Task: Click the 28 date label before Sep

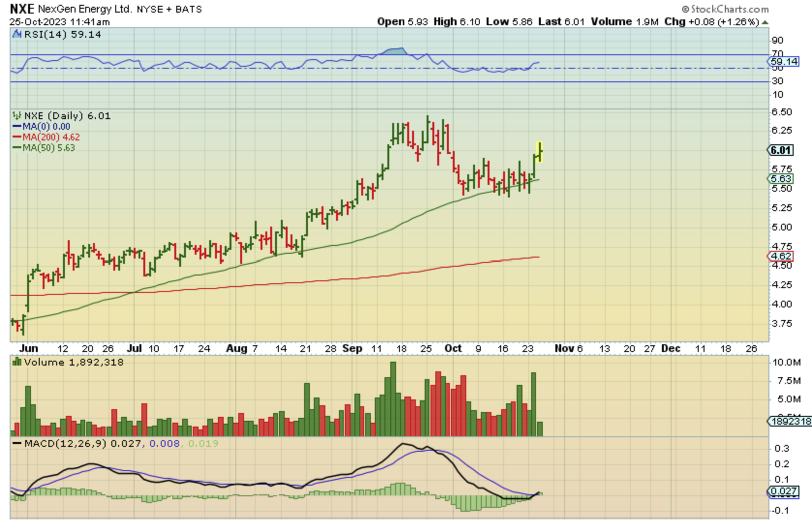Action: pyautogui.click(x=331, y=349)
